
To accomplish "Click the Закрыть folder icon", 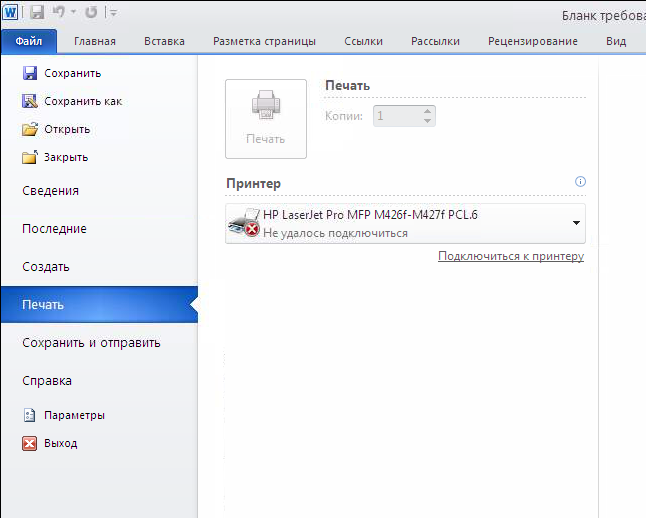I will tap(30, 157).
